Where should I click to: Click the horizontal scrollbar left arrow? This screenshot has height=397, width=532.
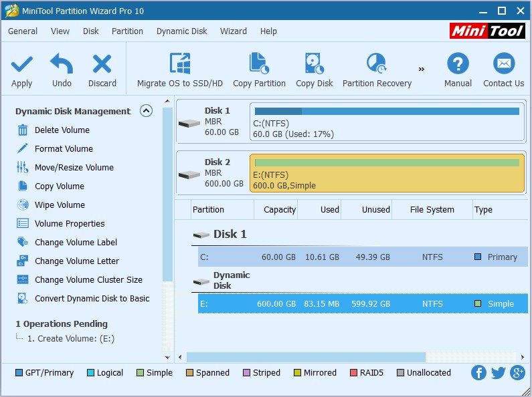180,357
